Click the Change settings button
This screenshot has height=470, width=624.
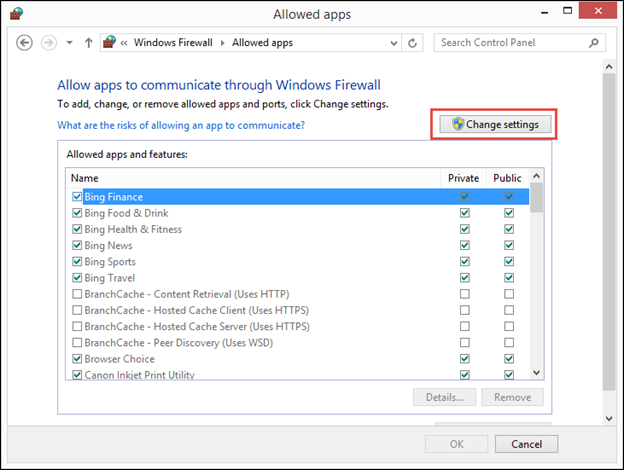coord(495,124)
